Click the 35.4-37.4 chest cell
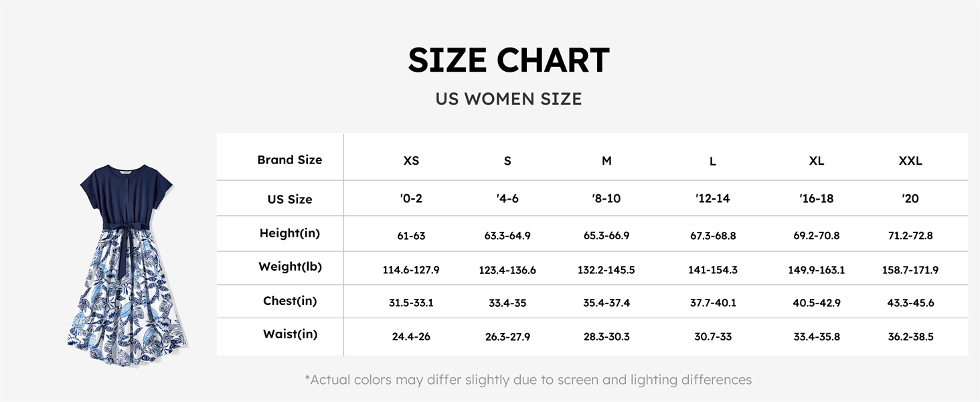 click(x=606, y=303)
